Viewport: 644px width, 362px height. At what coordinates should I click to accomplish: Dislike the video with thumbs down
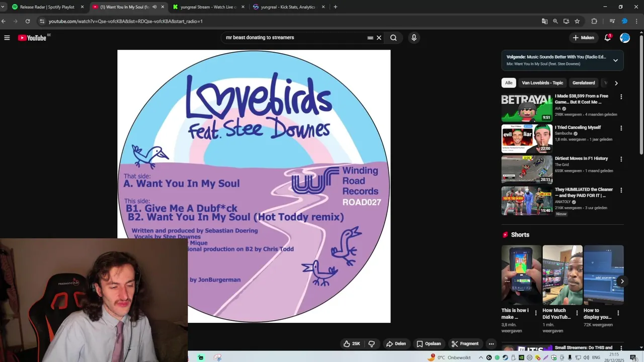(371, 344)
